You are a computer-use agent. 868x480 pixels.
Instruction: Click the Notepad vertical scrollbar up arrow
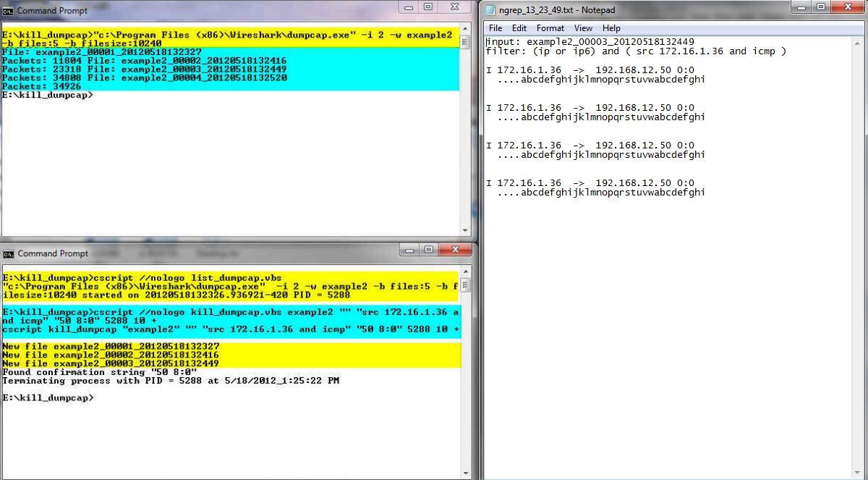[x=861, y=42]
